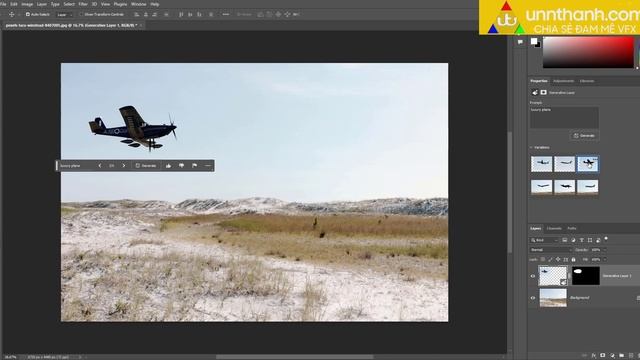Open the Select menu
The image size is (640, 360).
tap(69, 4)
